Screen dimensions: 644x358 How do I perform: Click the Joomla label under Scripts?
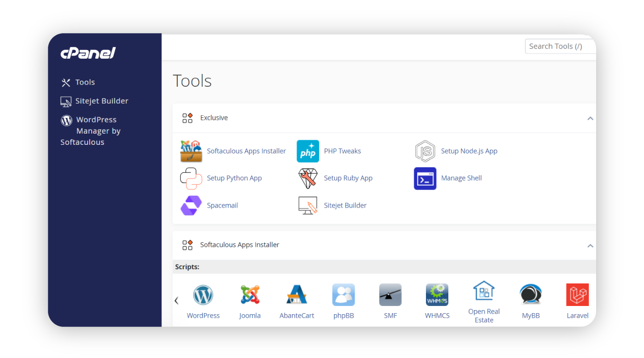(x=250, y=316)
